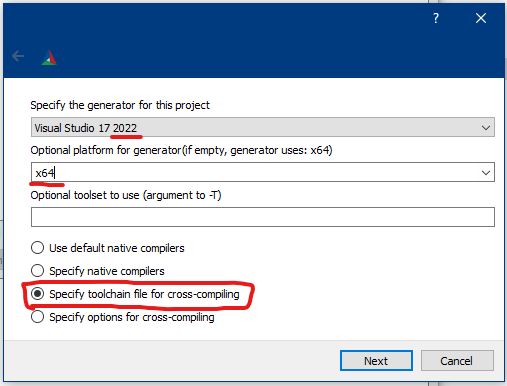This screenshot has width=507, height=386.
Task: Choose Specify native compilers radio option
Action: (x=37, y=271)
